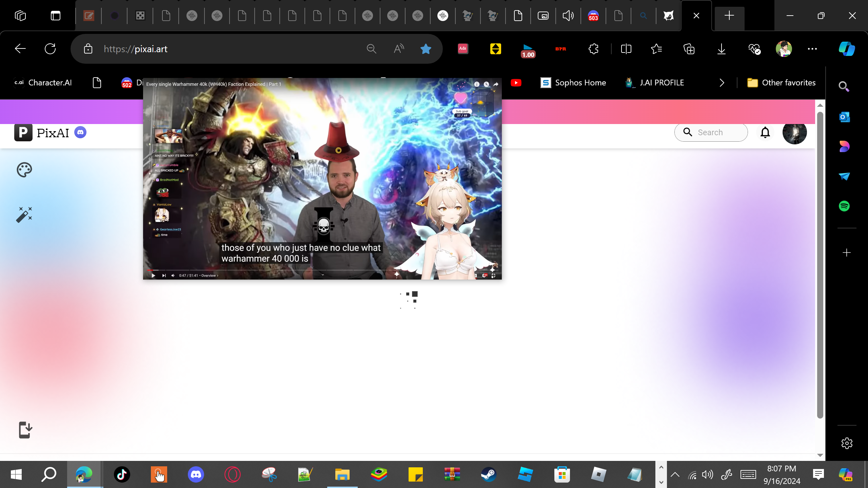Expand the Overview chapter in video player
This screenshot has width=868, height=488.
click(x=210, y=276)
